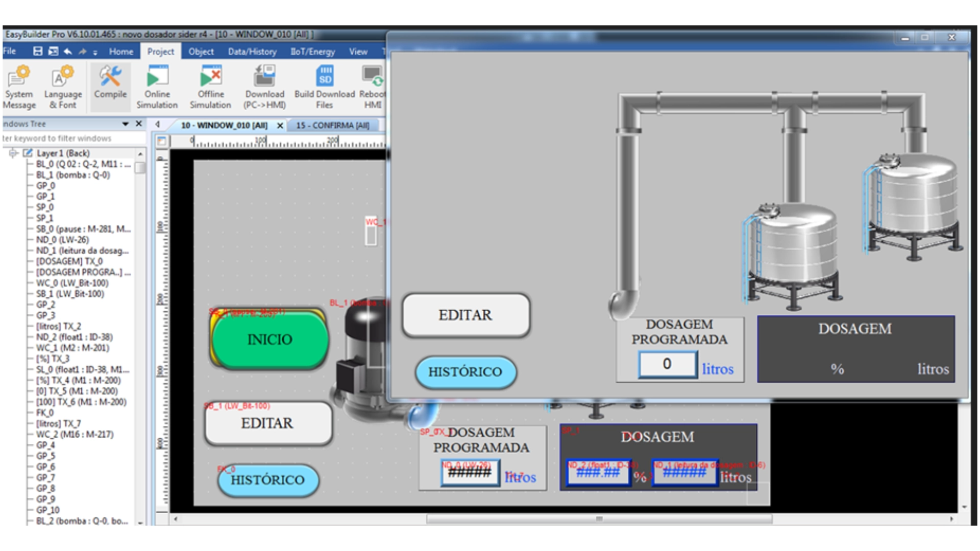Click the horizontal canvas scrollbar
Viewport: 980px width, 551px height.
(x=599, y=519)
